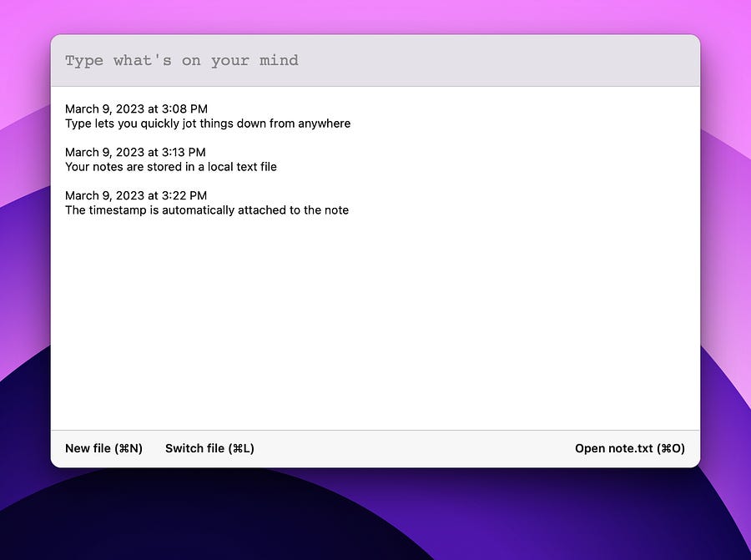Focus the 'Type what's on your mind' input

click(375, 60)
